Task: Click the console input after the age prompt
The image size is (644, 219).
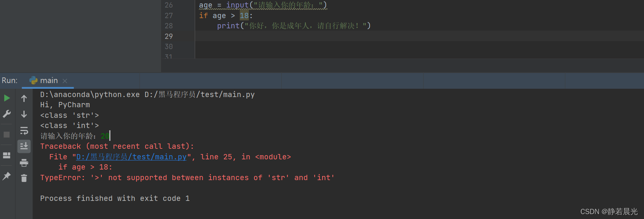Action: [105, 136]
